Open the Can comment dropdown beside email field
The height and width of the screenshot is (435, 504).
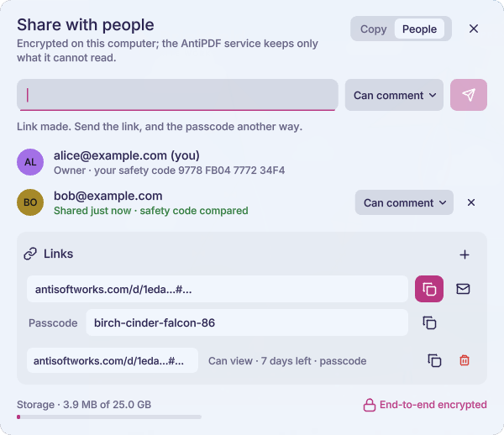[394, 95]
